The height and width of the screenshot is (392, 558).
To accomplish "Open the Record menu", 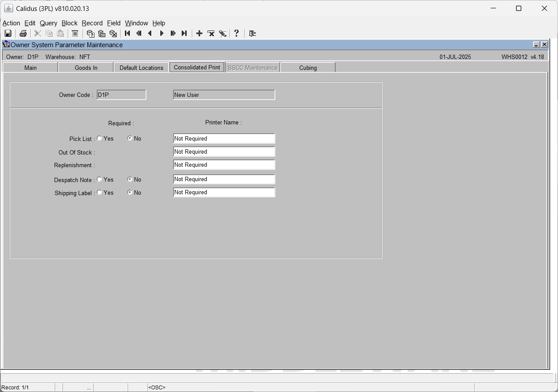I will (x=92, y=23).
